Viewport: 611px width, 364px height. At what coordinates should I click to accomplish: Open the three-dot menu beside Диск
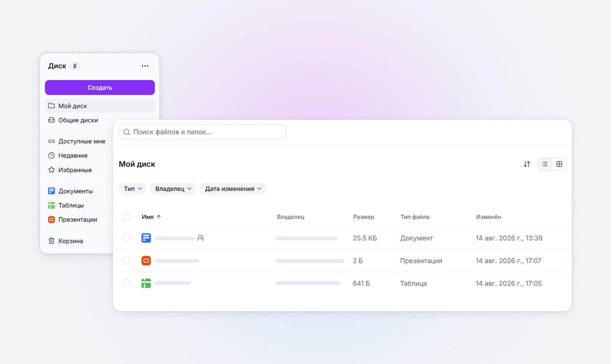pos(145,66)
